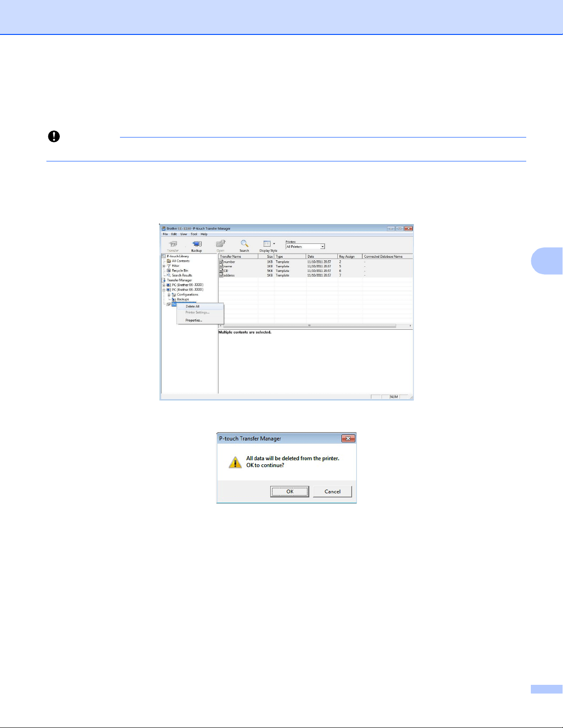Viewport: 563px width, 728px height.
Task: Click the All Contents folder icon
Action: (x=169, y=261)
